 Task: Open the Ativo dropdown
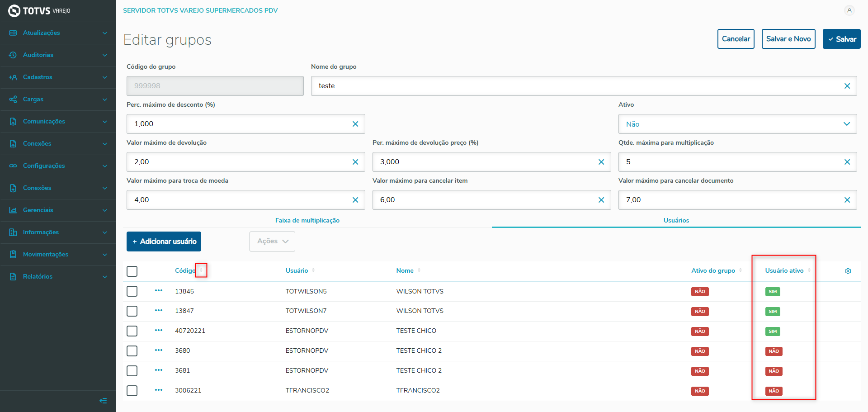point(737,124)
